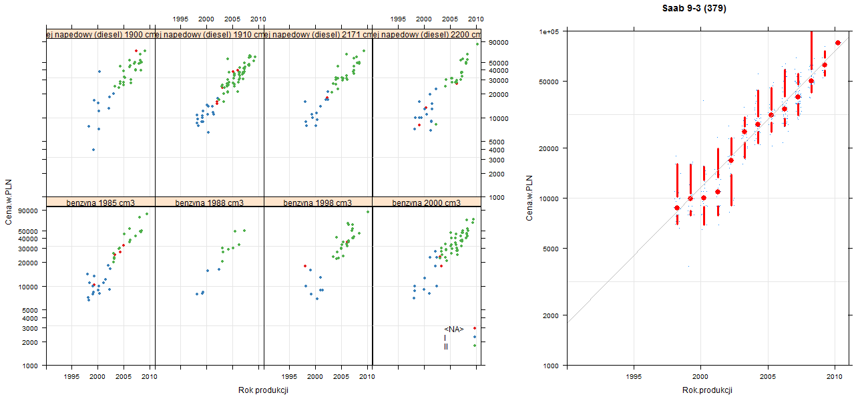Click the "Saab 9-3 (379)" chart title
868x401 pixels.
point(694,9)
